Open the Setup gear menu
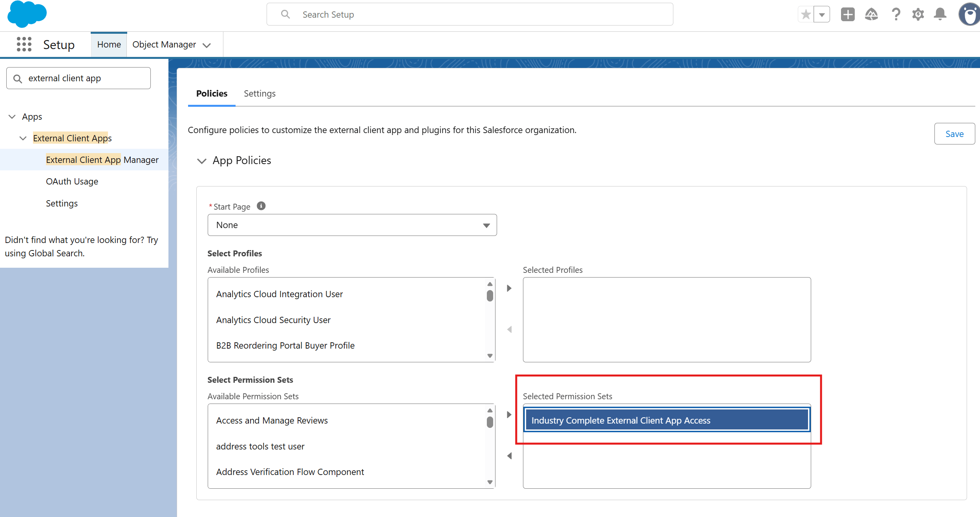Image resolution: width=980 pixels, height=517 pixels. pyautogui.click(x=918, y=15)
